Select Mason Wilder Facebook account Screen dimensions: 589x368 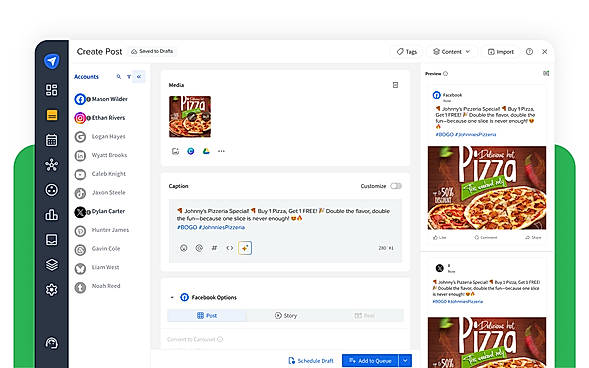point(101,99)
